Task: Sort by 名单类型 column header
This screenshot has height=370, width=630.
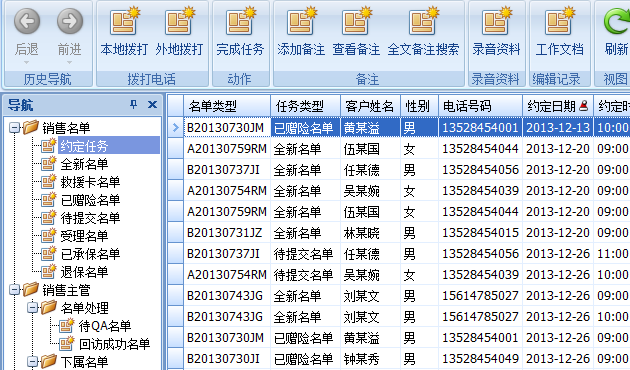Action: coord(227,106)
